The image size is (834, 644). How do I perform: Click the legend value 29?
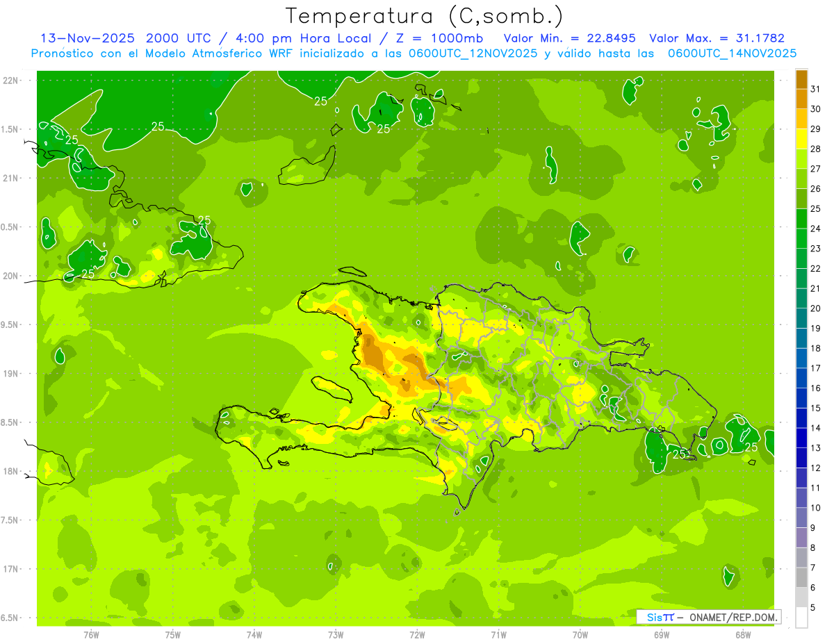pos(816,129)
